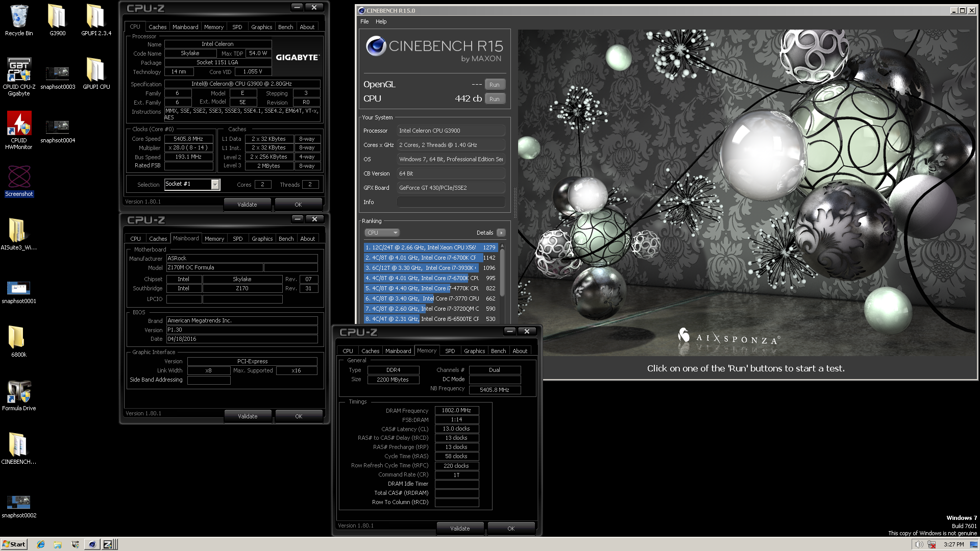Image resolution: width=980 pixels, height=551 pixels.
Task: Select ranking entry 6 Core i7-3770 CPU
Action: point(430,298)
